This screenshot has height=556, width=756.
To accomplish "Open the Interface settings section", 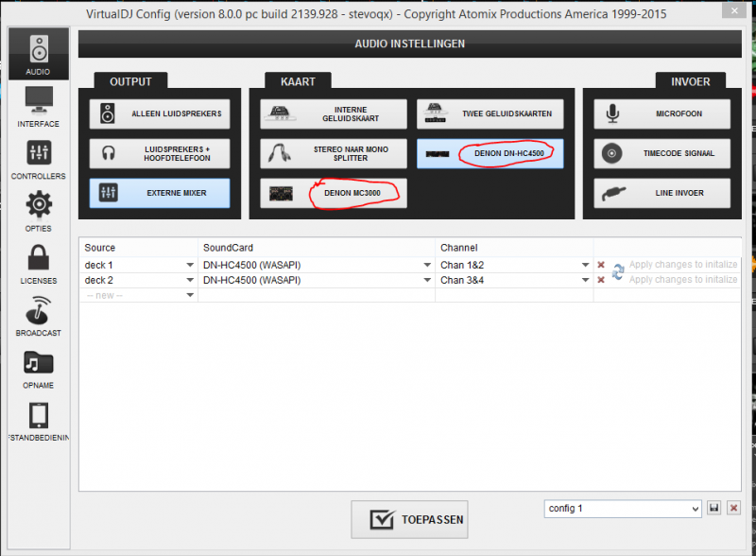I will click(39, 107).
